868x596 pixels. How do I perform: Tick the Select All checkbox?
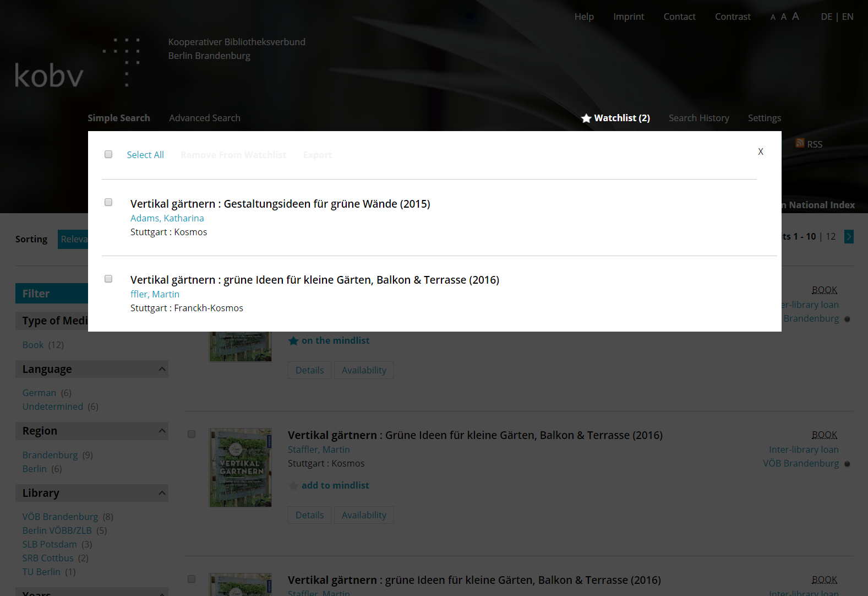click(108, 155)
